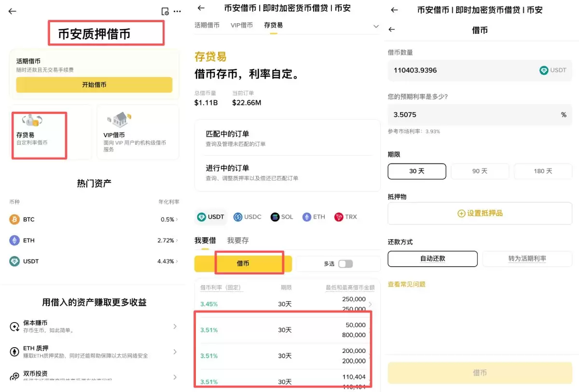The height and width of the screenshot is (392, 579).
Task: Open the three-dot more menu
Action: (x=177, y=11)
